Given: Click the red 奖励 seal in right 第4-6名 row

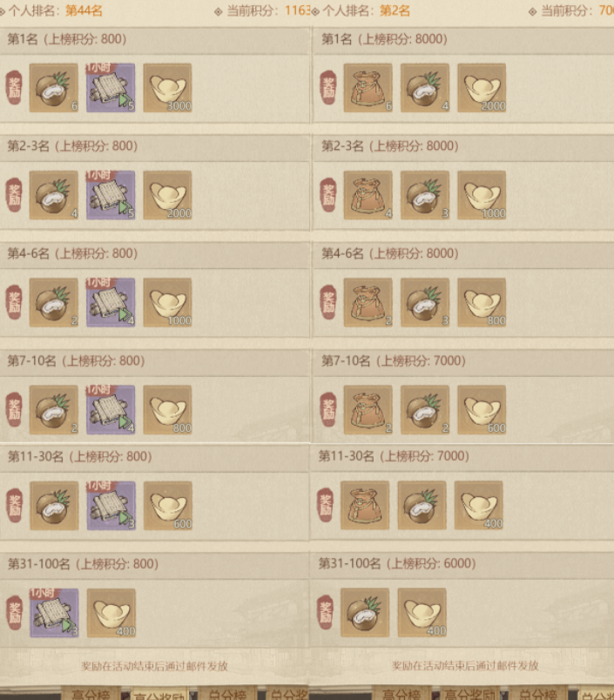Looking at the screenshot, I should [328, 302].
